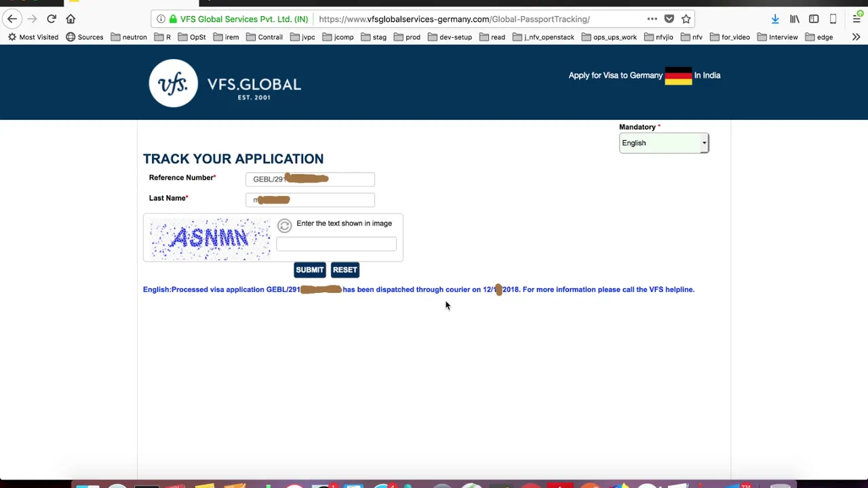Screen dimensions: 868x488
Task: Open page actions three-dot menu
Action: pos(652,19)
